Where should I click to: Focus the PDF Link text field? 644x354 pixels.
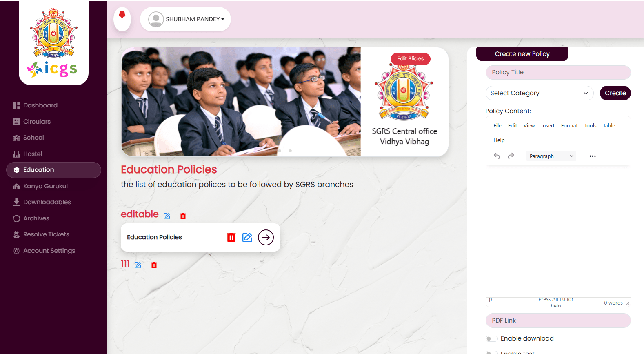558,321
